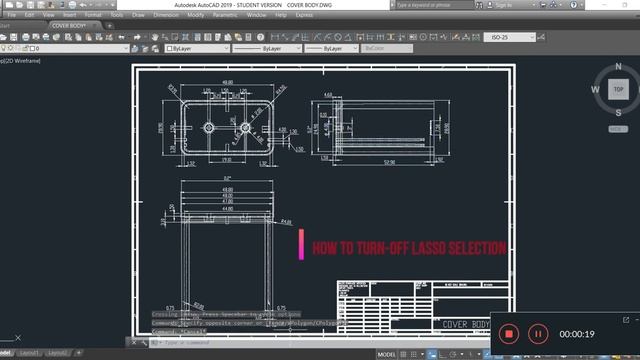Click the Save icon in quick access bar
This screenshot has height=360, width=640.
30,5
